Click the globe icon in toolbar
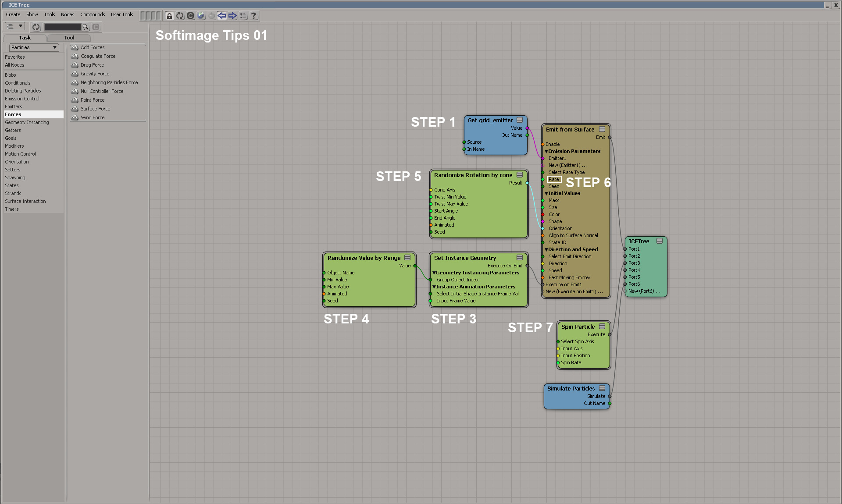 point(201,16)
